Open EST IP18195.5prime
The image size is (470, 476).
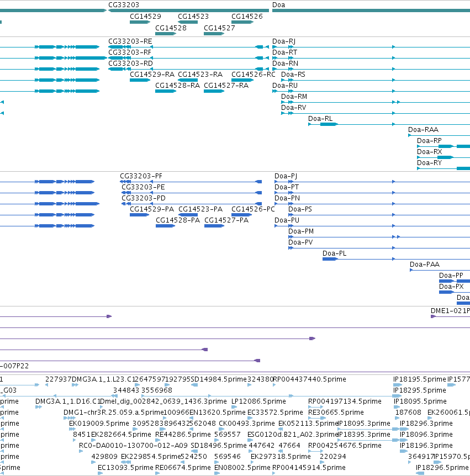click(419, 379)
